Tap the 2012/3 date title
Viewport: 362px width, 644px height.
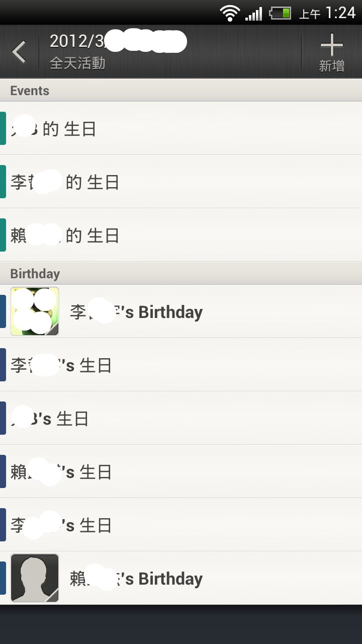[x=118, y=41]
